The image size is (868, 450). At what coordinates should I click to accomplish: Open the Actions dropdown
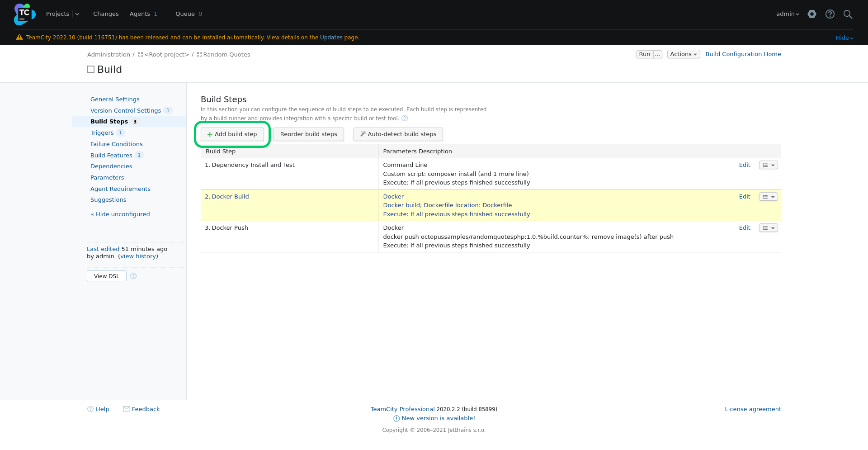[683, 54]
